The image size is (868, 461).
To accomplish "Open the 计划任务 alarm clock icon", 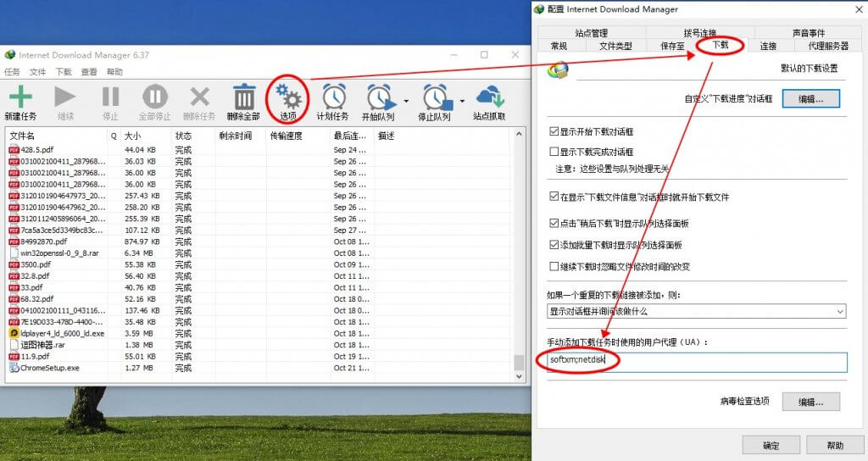I will [334, 97].
